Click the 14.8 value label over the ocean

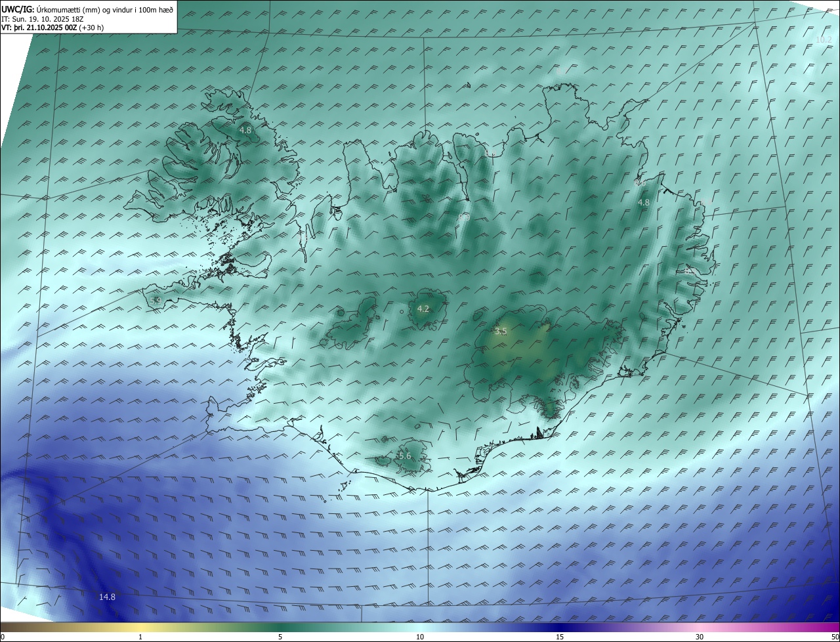pos(107,597)
